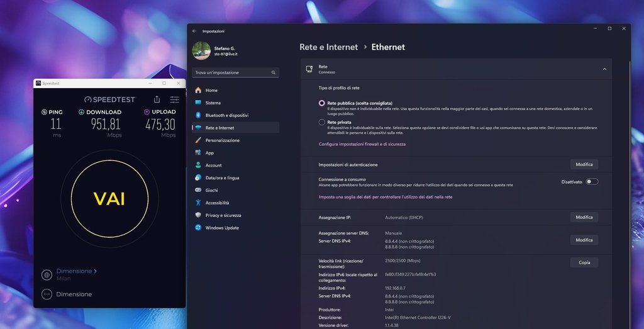Click the Speedtest logo gauge icon
The height and width of the screenshot is (329, 644).
[87, 99]
